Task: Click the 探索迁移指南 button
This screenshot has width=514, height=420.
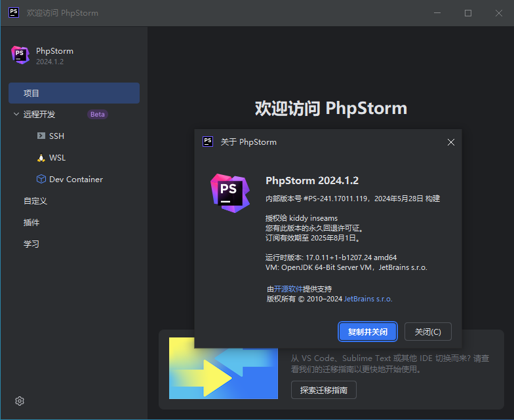Action: (x=324, y=390)
